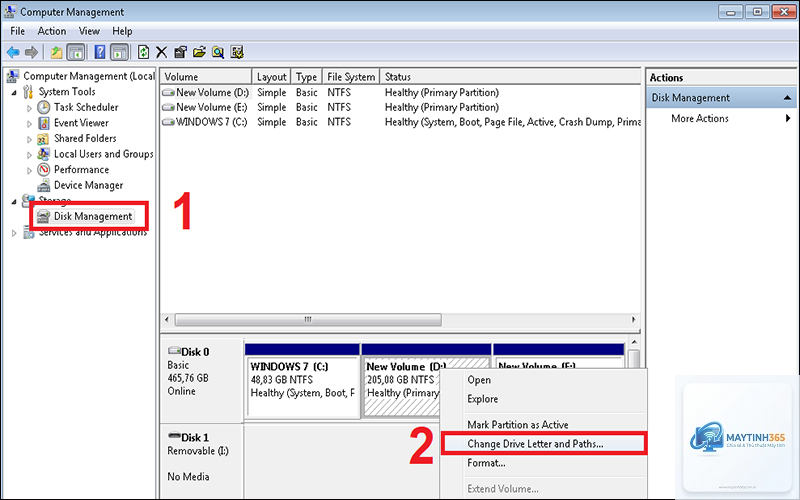Click the volume list scroll left arrow
Viewport: 800px width, 500px height.
167,320
